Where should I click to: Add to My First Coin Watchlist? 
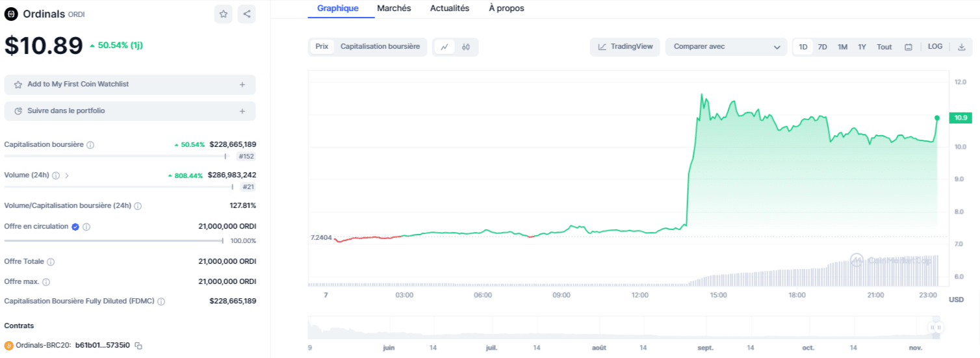[x=130, y=84]
